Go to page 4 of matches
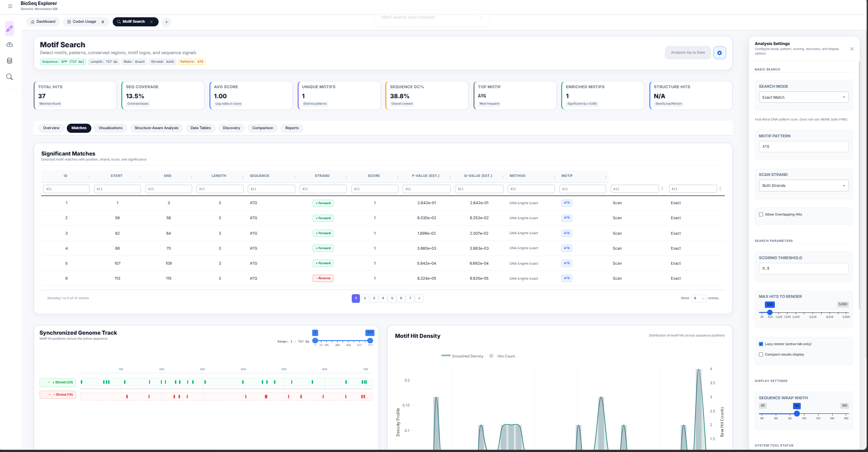This screenshot has width=868, height=452. [x=383, y=298]
